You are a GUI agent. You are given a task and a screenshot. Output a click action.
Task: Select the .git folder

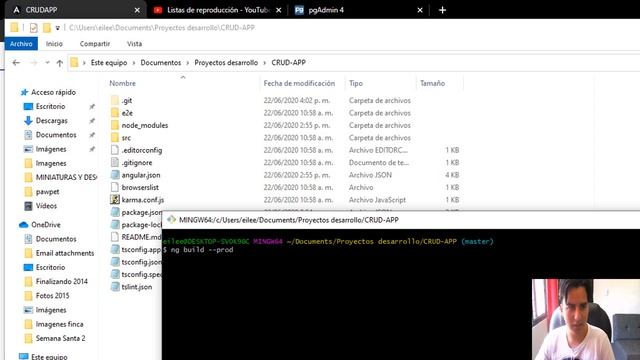point(127,100)
